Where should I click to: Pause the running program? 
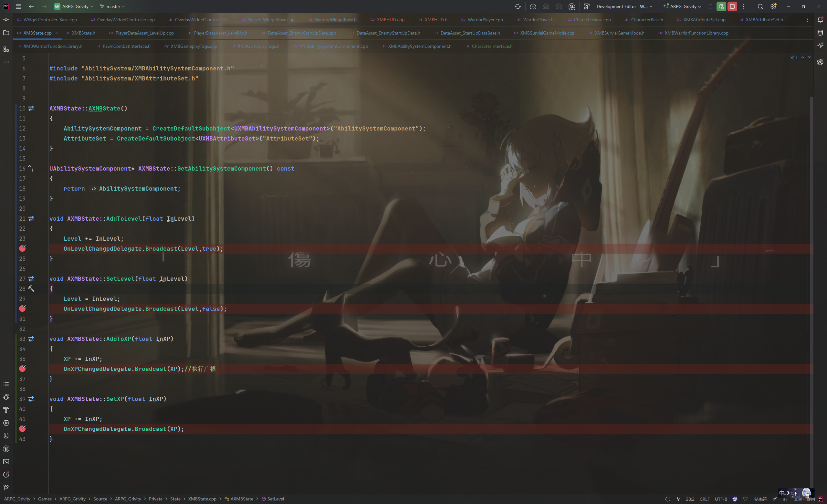click(x=710, y=6)
